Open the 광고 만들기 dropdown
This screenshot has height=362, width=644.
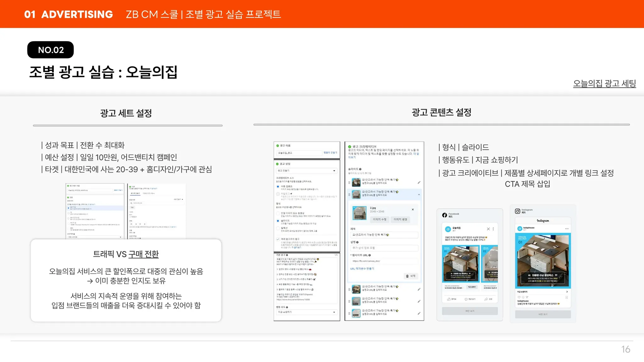point(307,171)
